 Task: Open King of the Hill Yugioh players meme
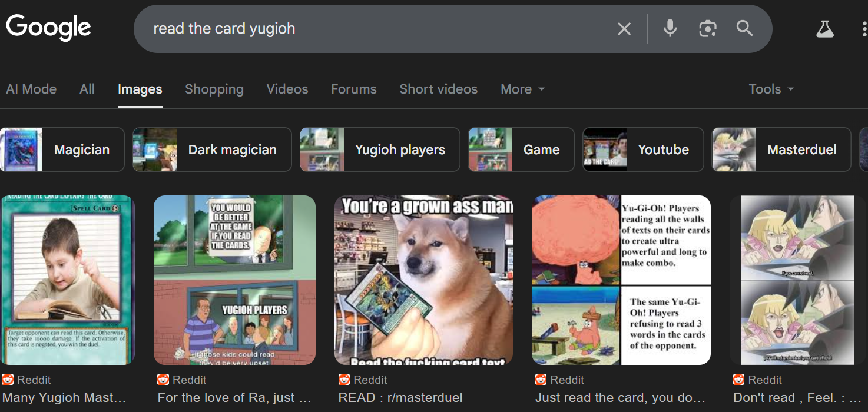(234, 280)
